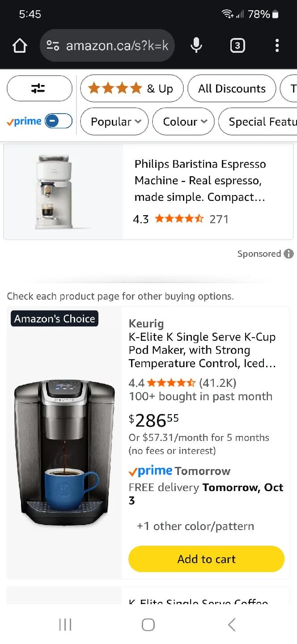Tap the Back button in navigation bar
297x644 pixels.
(x=231, y=624)
